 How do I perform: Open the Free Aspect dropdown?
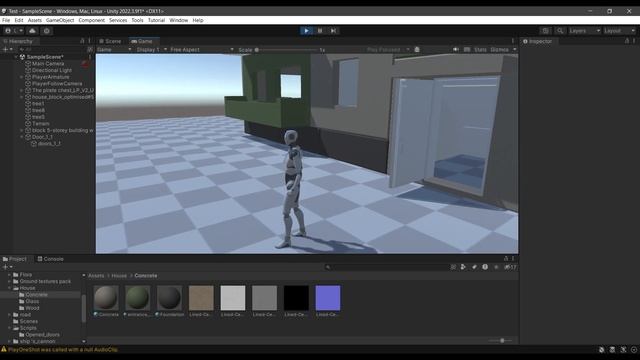(x=202, y=49)
